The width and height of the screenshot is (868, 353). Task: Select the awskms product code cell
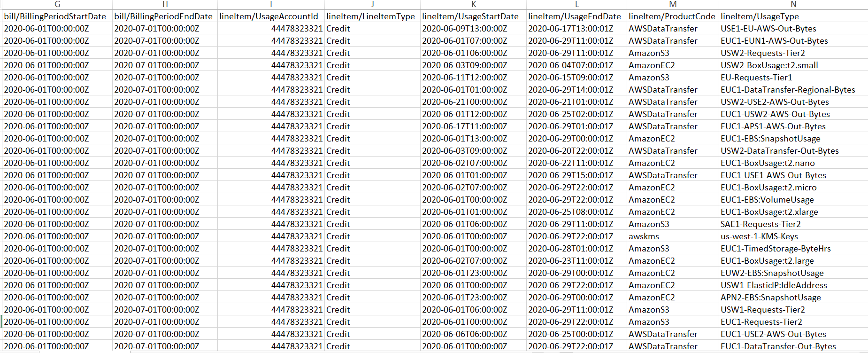point(644,236)
